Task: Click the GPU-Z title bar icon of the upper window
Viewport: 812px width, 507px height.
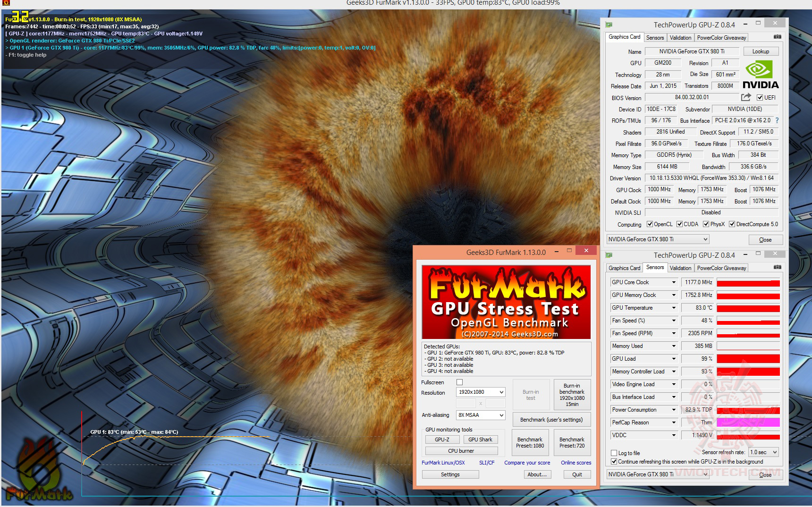Action: [x=609, y=25]
